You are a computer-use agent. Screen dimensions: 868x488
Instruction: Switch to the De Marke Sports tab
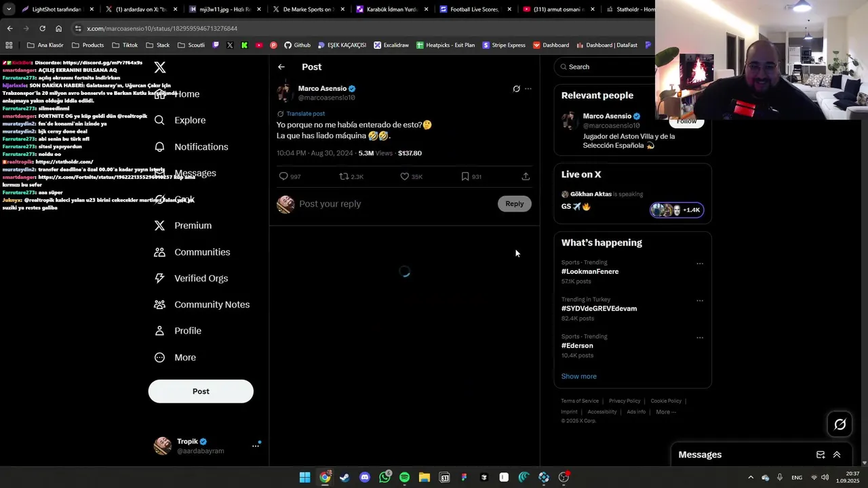pyautogui.click(x=309, y=9)
